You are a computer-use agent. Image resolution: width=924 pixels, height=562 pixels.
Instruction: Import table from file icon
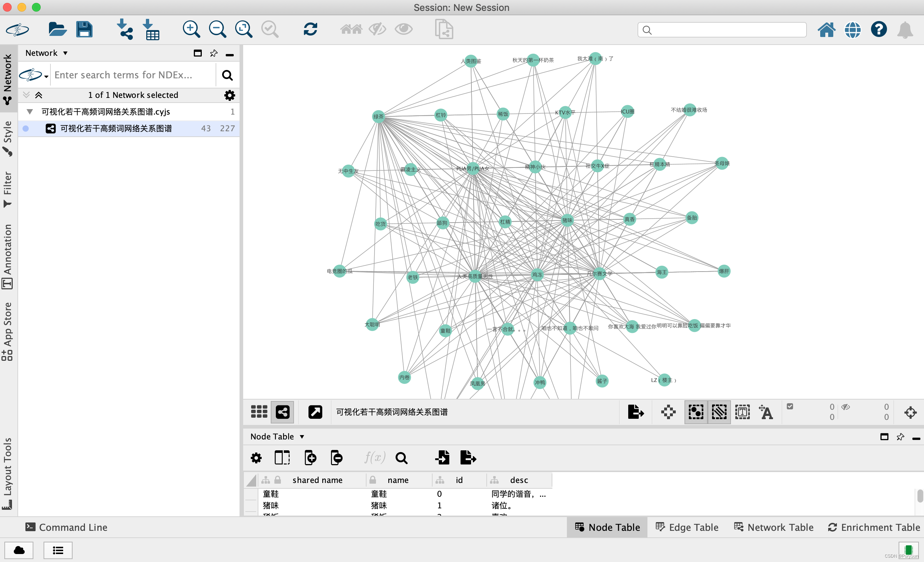pos(151,29)
